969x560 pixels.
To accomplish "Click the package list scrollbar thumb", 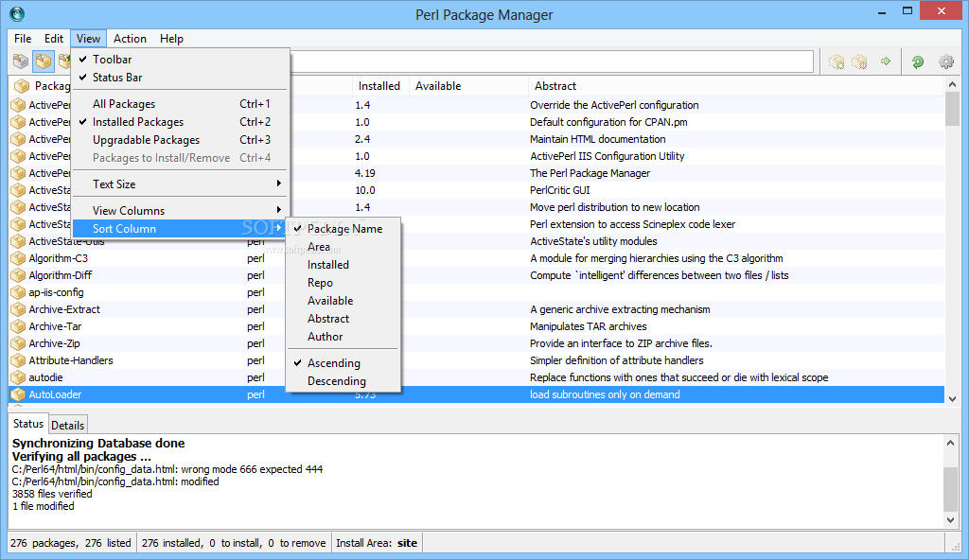I will coord(952,109).
